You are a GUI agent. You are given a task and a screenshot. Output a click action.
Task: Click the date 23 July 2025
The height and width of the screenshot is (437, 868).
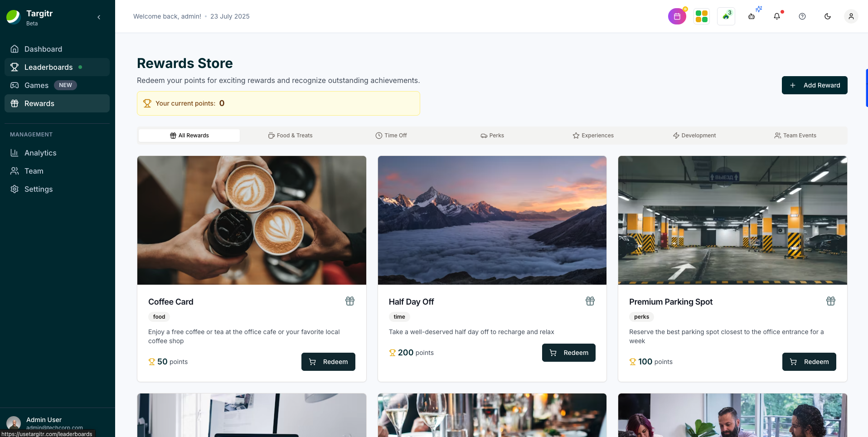(x=230, y=16)
